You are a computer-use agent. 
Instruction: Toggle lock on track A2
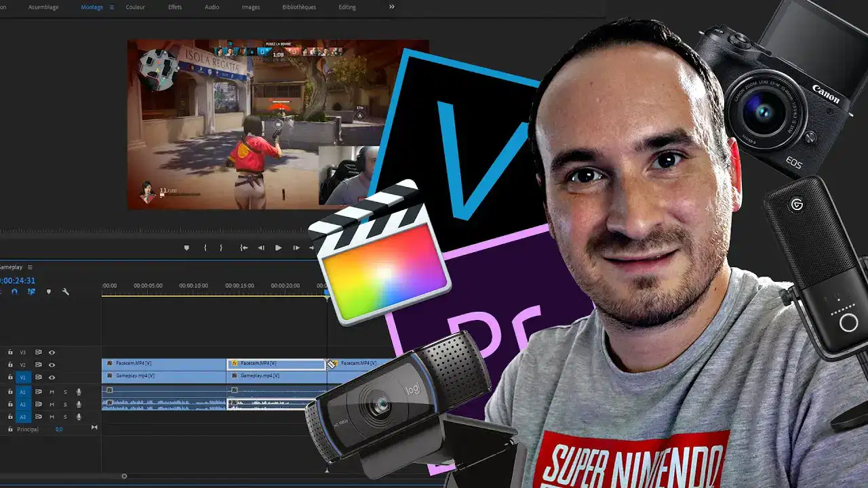pos(10,404)
